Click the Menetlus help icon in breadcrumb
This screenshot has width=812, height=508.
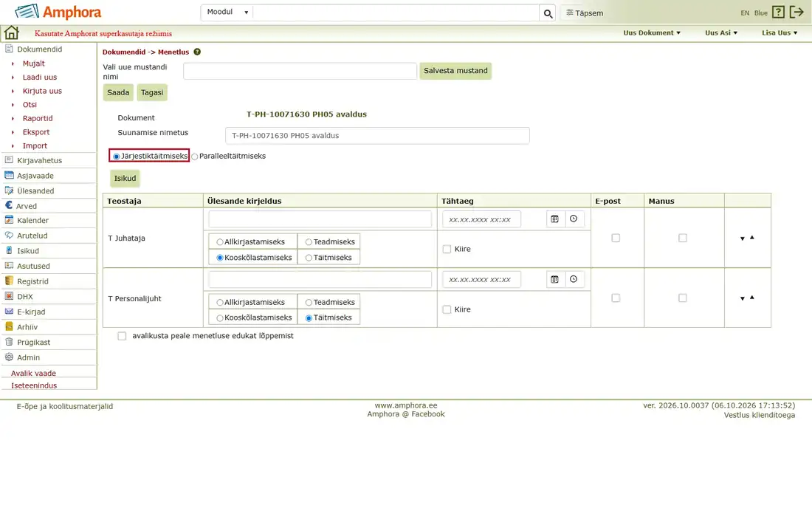pos(197,52)
